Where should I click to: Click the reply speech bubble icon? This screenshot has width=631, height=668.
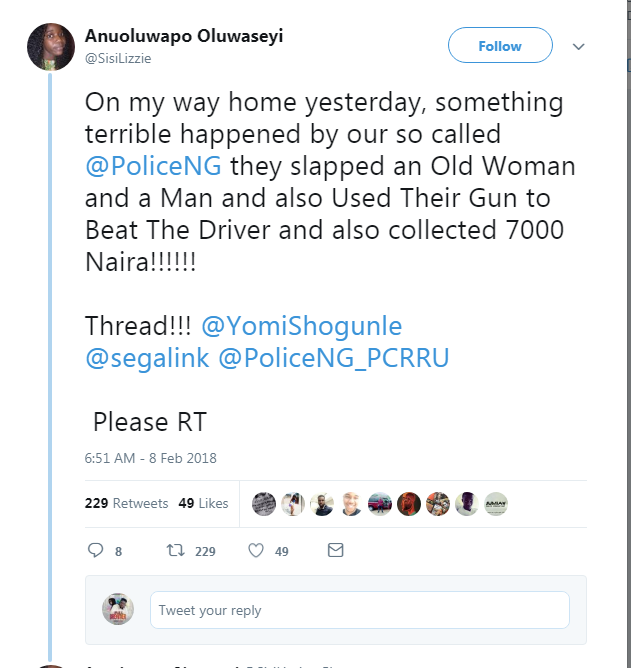coord(96,550)
